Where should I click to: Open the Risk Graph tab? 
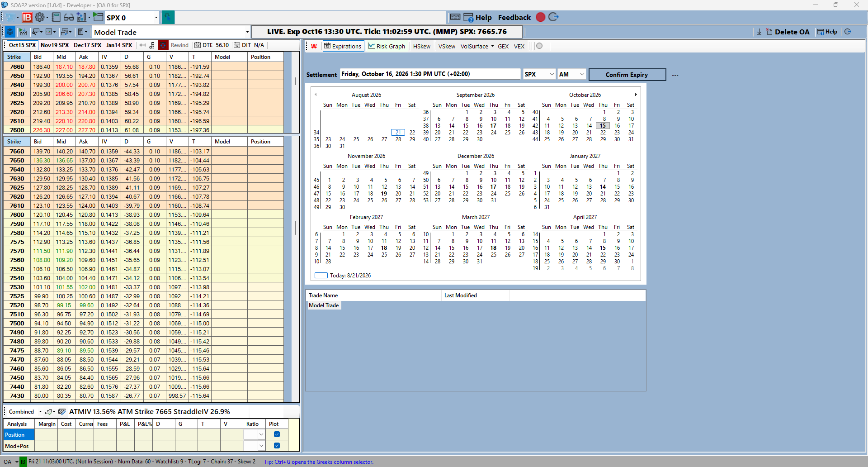387,46
